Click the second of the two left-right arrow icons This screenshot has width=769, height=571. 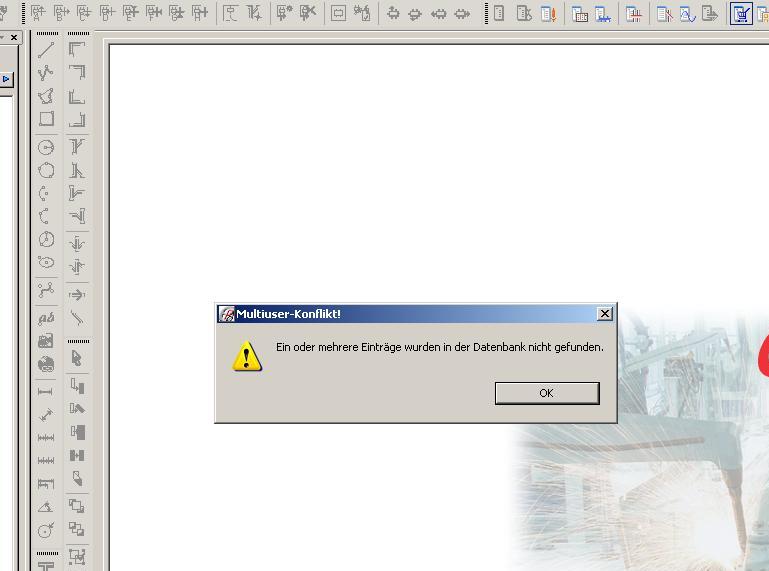click(x=462, y=14)
